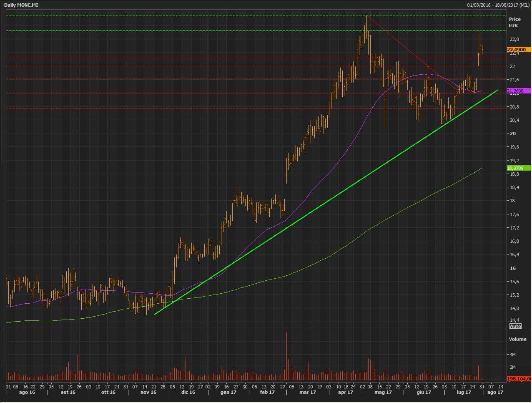The height and width of the screenshot is (403, 532).
Task: Click the lug 17 month label
Action: (464, 392)
